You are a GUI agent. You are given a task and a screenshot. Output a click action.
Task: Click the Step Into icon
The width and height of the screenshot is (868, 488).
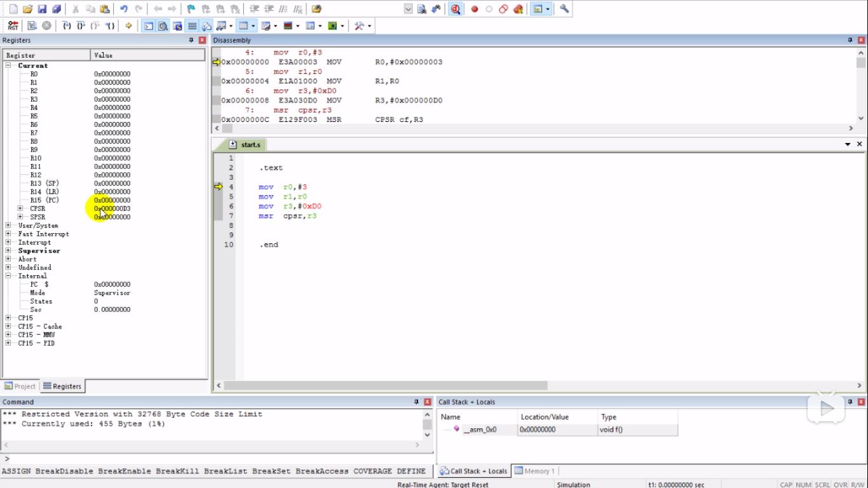coord(66,26)
